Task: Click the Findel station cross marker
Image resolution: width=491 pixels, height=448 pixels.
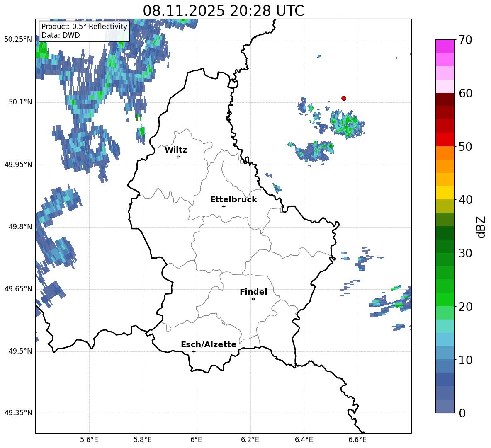Action: coord(253,299)
